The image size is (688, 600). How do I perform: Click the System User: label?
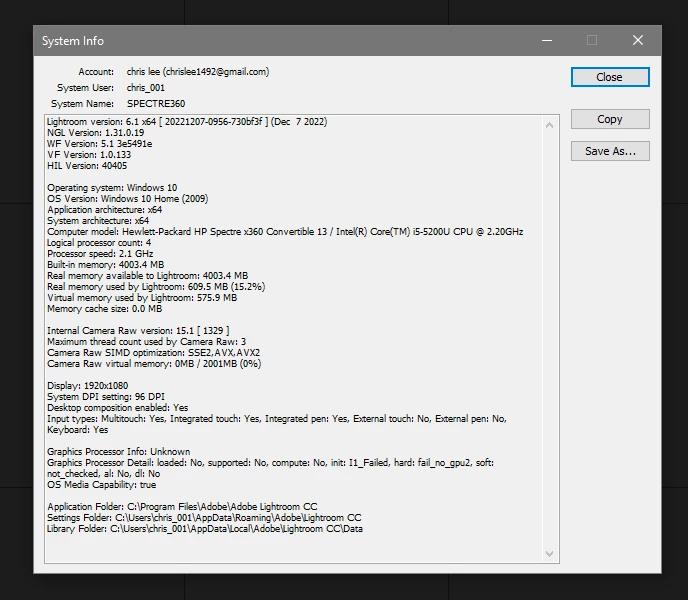(x=85, y=88)
